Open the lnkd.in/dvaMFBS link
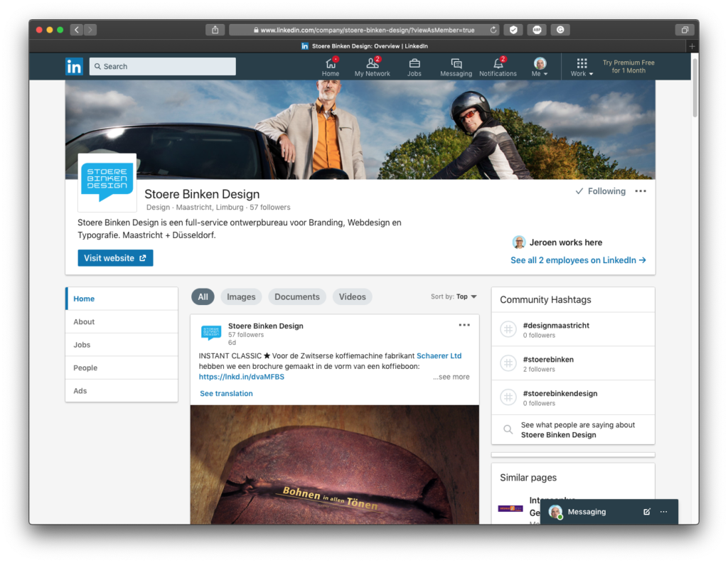 click(x=242, y=377)
